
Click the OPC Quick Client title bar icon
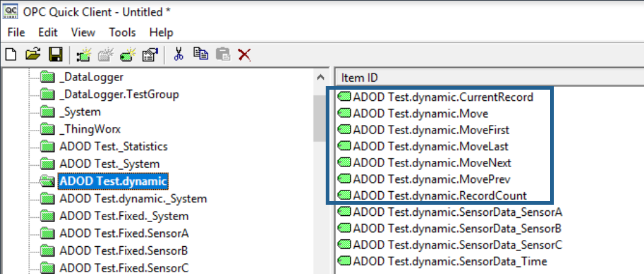tap(11, 11)
